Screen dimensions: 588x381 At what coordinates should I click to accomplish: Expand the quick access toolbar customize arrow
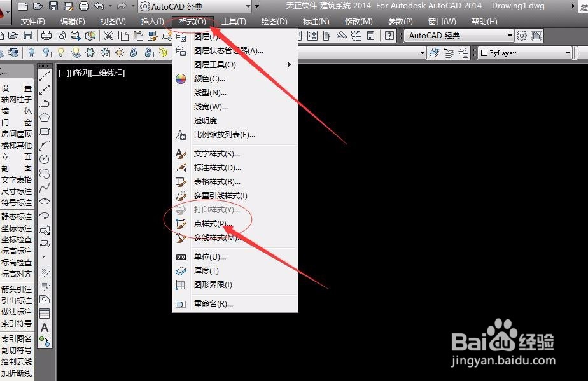click(x=257, y=6)
